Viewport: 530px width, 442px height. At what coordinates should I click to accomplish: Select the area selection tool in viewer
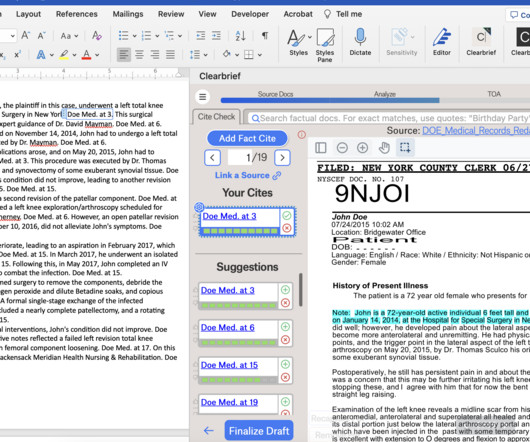coord(405,148)
